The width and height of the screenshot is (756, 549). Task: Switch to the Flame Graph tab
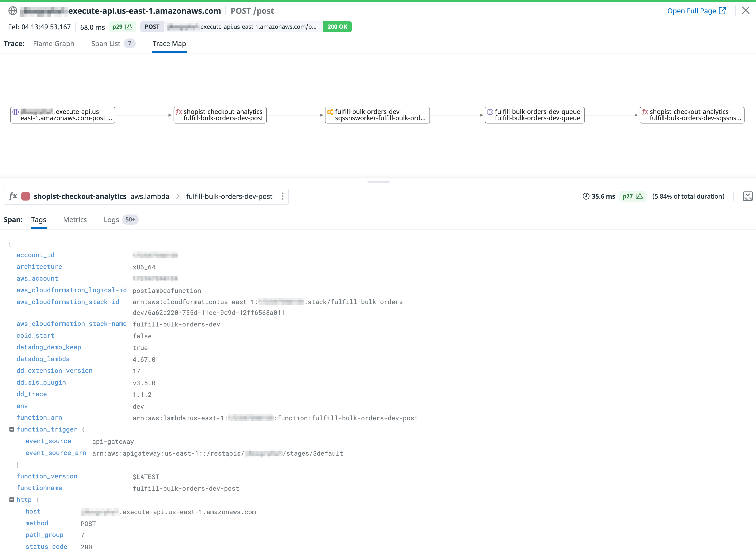point(53,44)
